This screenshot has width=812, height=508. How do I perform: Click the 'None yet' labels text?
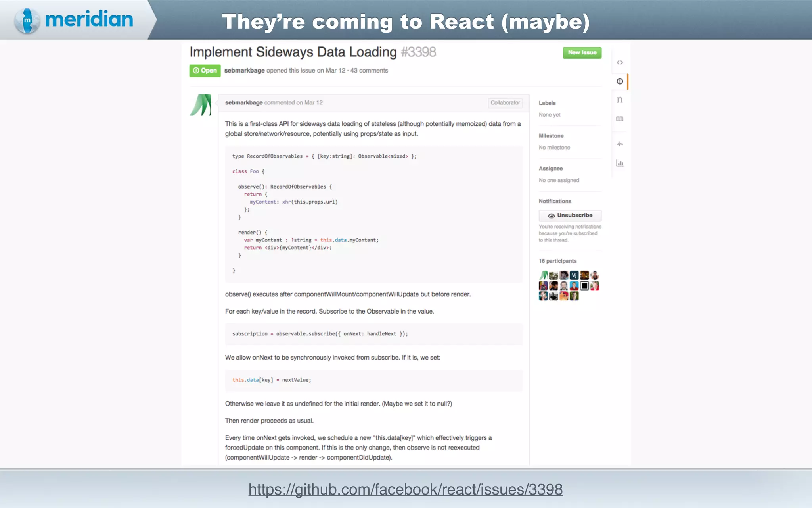(550, 115)
